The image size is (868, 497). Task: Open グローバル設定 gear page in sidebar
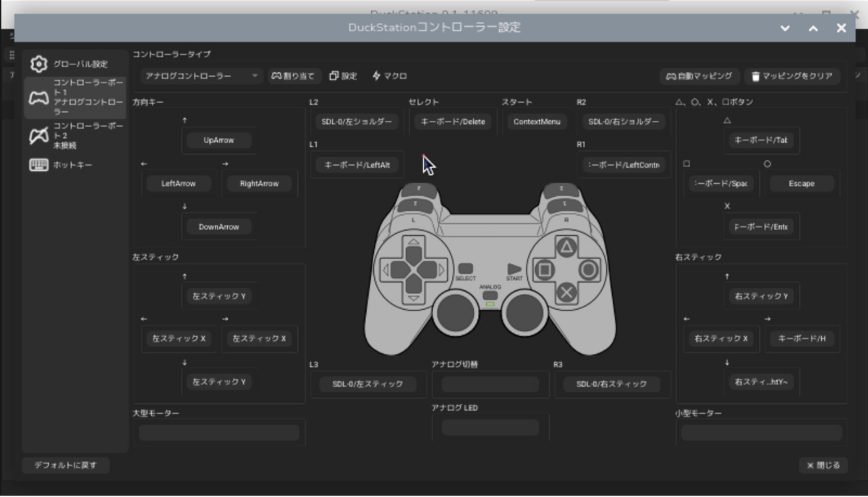[75, 64]
